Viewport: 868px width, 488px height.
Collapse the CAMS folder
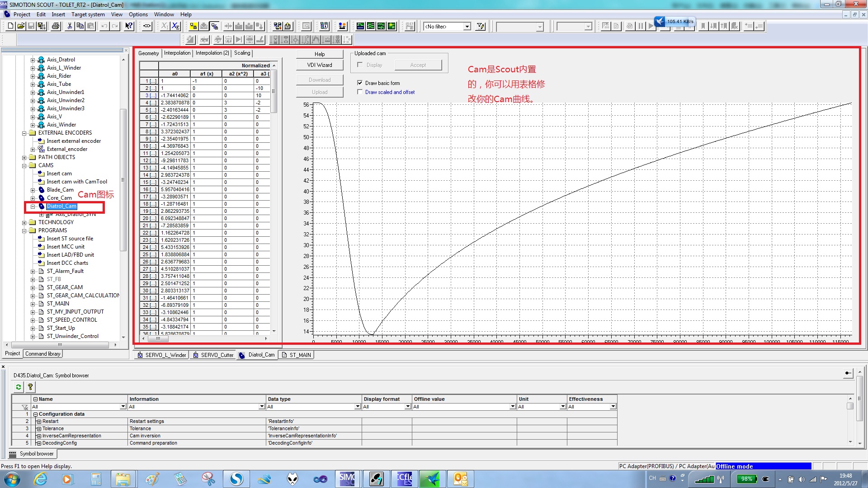24,165
